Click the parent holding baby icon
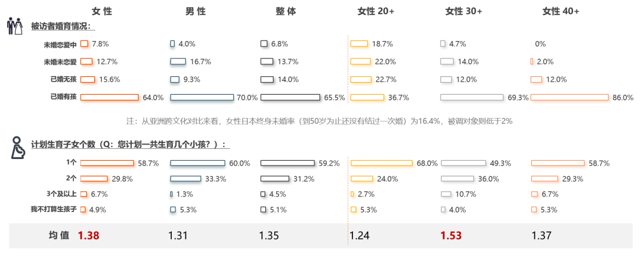This screenshot has width=644, height=265. pos(18,148)
